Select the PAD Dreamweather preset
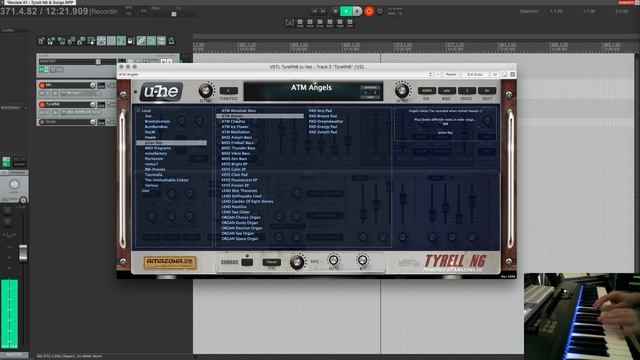This screenshot has width=640, height=360. (x=326, y=121)
